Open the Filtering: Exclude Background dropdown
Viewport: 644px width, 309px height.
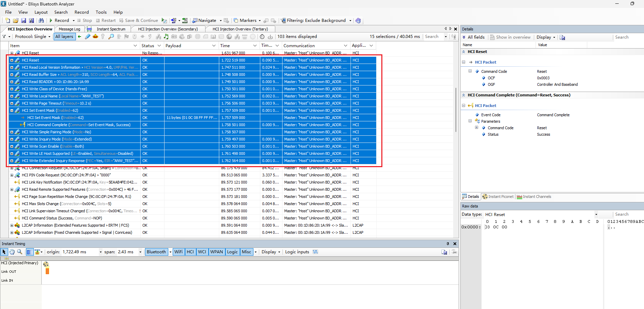(350, 21)
